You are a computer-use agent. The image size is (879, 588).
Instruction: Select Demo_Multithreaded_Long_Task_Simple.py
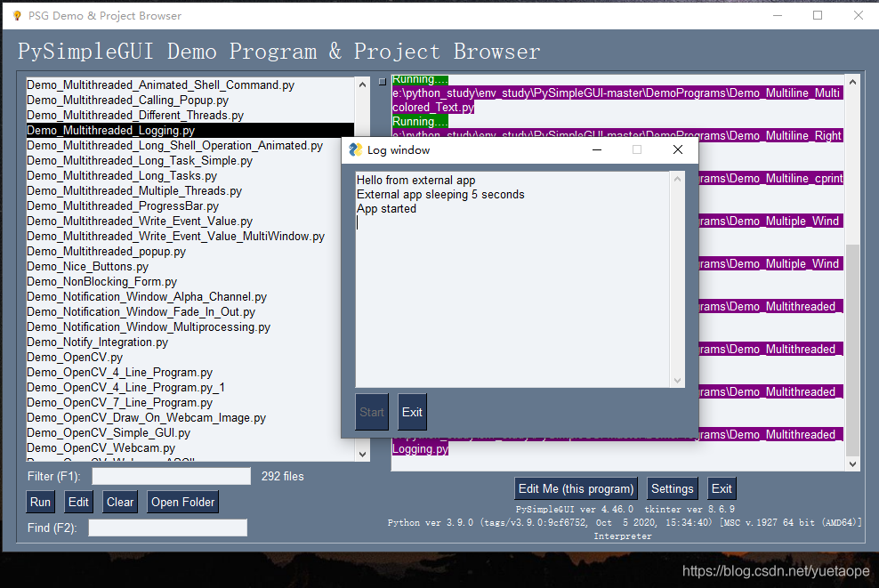pyautogui.click(x=190, y=161)
